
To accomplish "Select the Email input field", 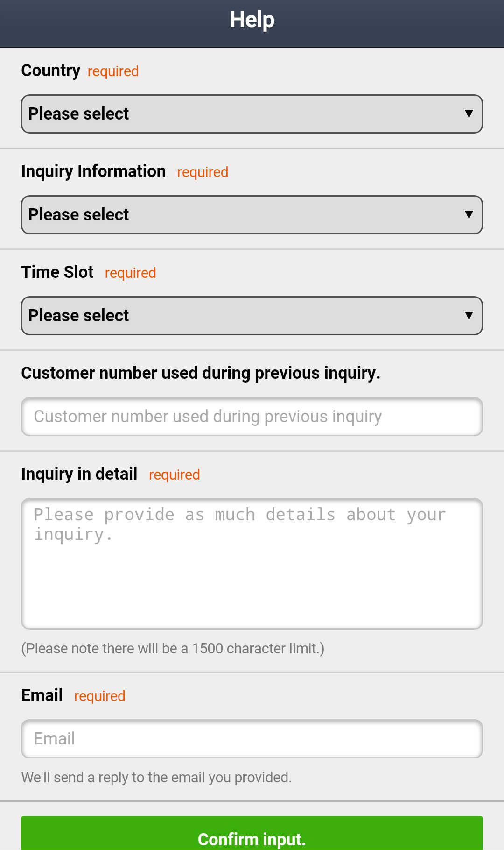I will [x=252, y=739].
